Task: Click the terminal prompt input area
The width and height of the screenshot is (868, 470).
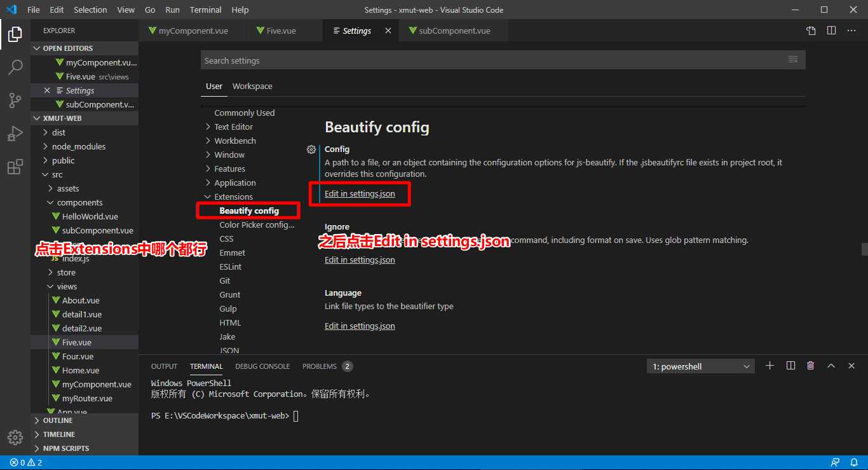Action: pyautogui.click(x=295, y=416)
